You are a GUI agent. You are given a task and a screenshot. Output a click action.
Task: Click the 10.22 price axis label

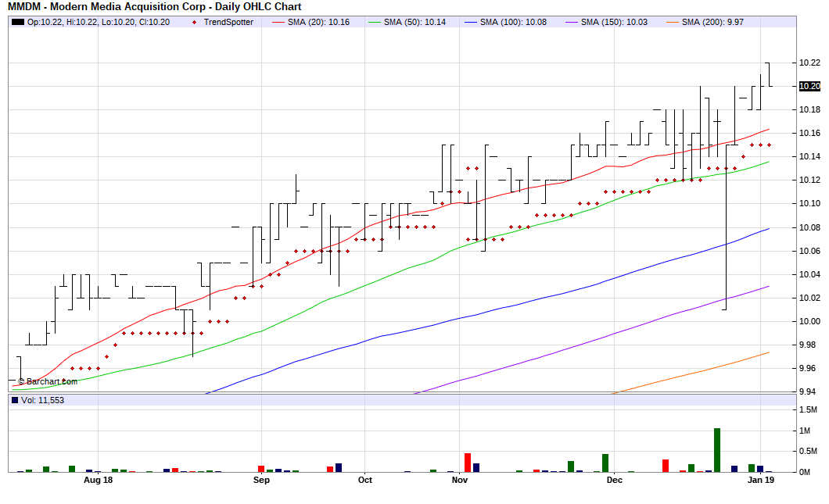click(x=809, y=63)
